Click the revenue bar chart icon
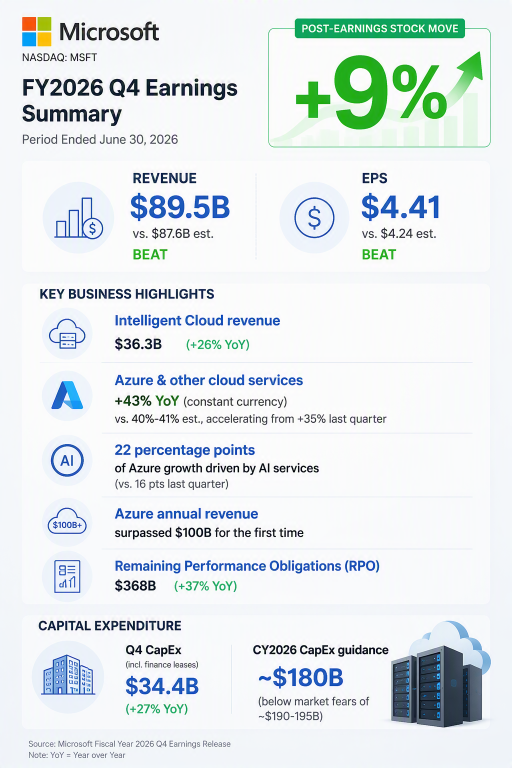This screenshot has height=768, width=512. (x=78, y=217)
